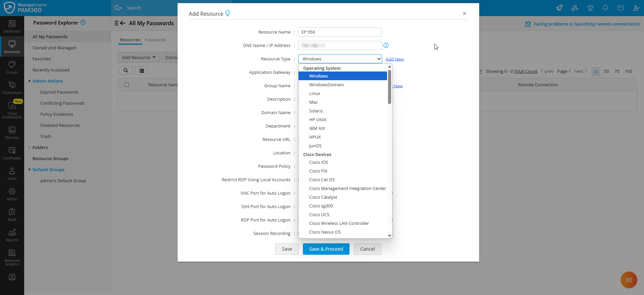Click the DNS Name info icon

(x=386, y=45)
